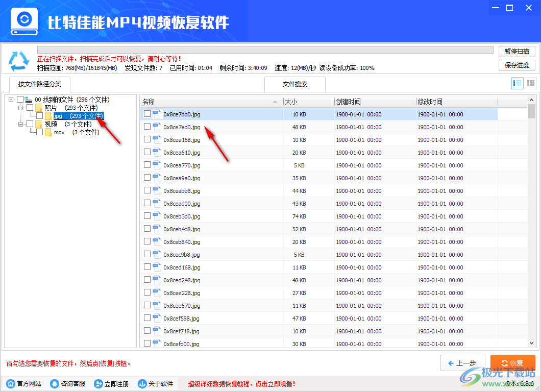Click the 74 KB size cell
This screenshot has width=541, height=392.
(x=299, y=216)
